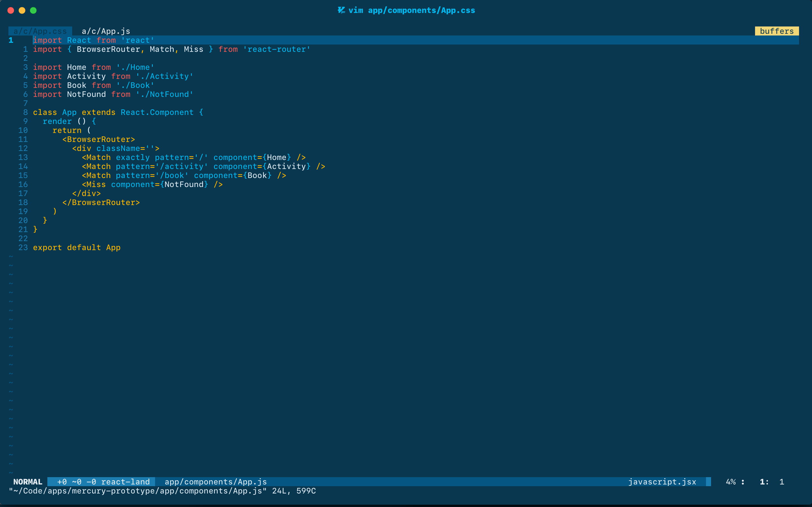Screen dimensions: 812x507
Task: Click the yellow buffers label
Action: point(776,31)
